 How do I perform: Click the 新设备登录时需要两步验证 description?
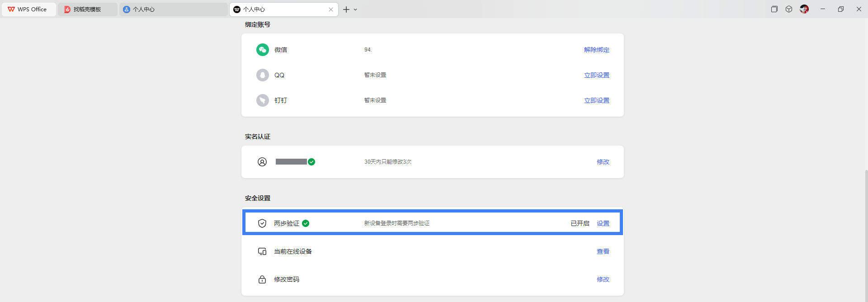397,223
